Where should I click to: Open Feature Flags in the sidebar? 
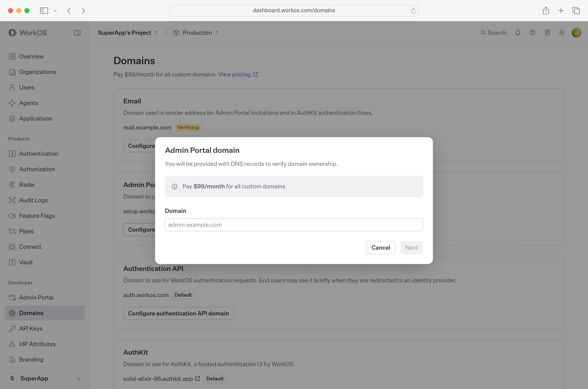(45, 216)
